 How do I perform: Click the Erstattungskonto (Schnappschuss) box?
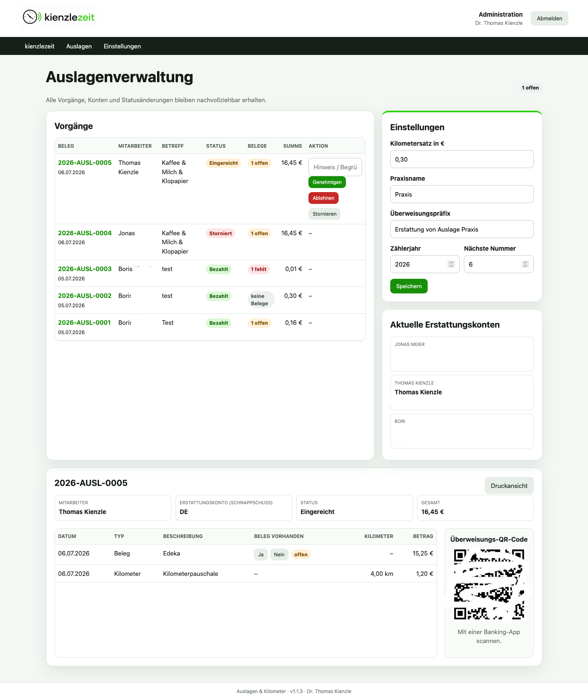(234, 508)
